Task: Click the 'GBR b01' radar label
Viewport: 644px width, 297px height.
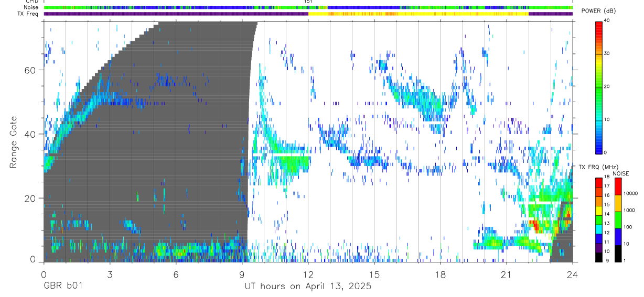Action: pyautogui.click(x=62, y=286)
